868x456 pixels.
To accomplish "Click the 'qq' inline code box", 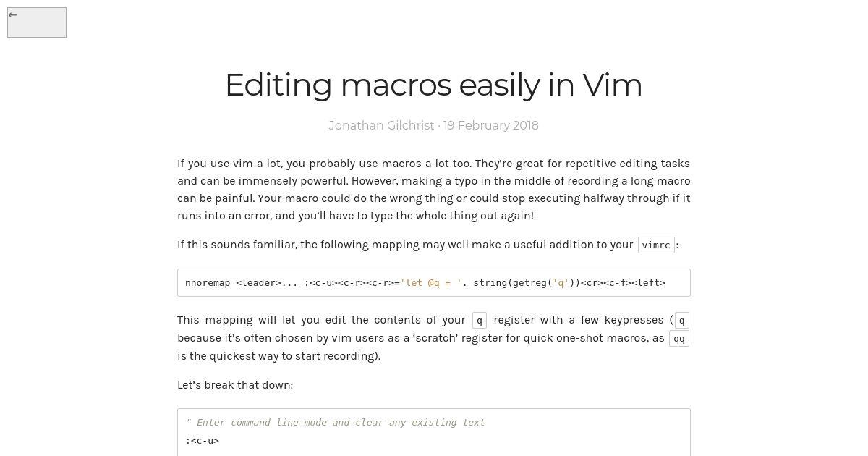I will click(679, 338).
